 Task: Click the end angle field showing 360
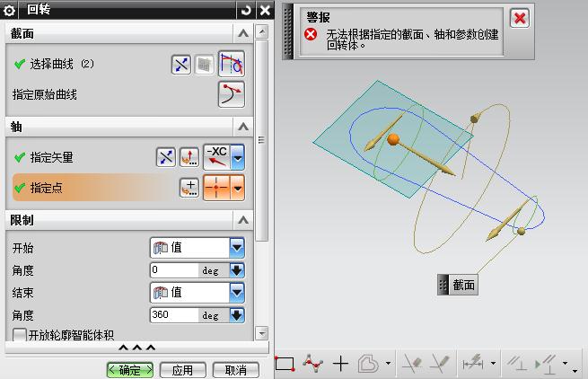(x=174, y=315)
